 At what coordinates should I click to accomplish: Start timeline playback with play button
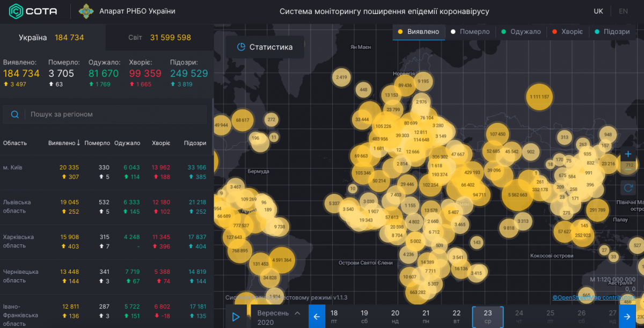click(236, 317)
